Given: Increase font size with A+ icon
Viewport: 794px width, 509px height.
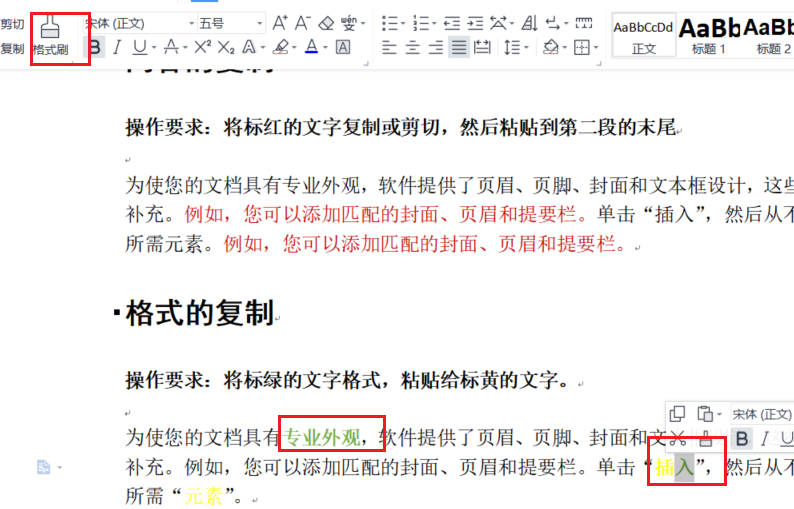Looking at the screenshot, I should [280, 22].
